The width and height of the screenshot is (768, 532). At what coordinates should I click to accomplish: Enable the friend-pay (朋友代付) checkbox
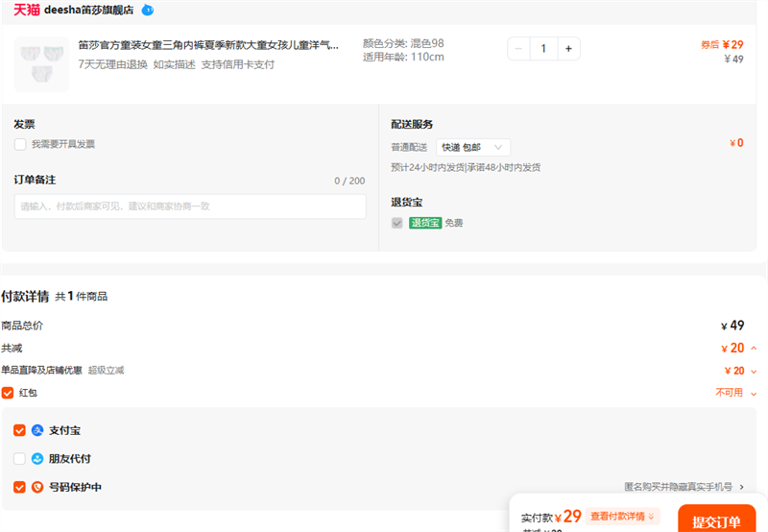(x=19, y=459)
